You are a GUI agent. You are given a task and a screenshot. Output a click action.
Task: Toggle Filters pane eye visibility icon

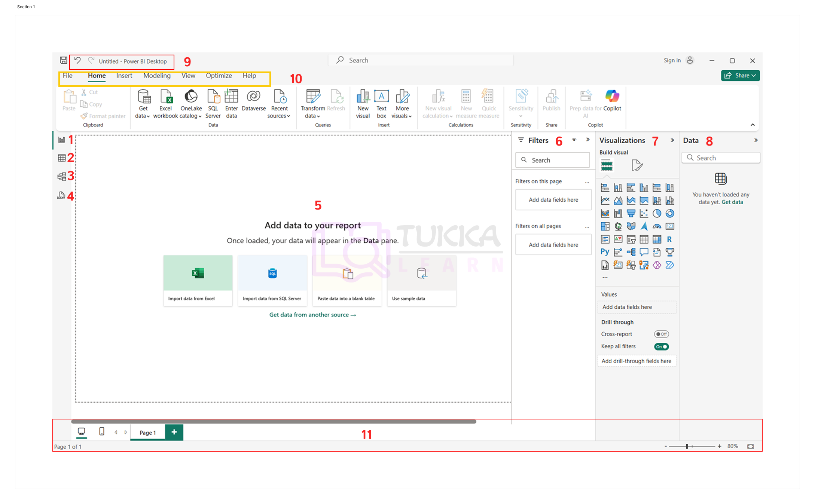point(574,140)
